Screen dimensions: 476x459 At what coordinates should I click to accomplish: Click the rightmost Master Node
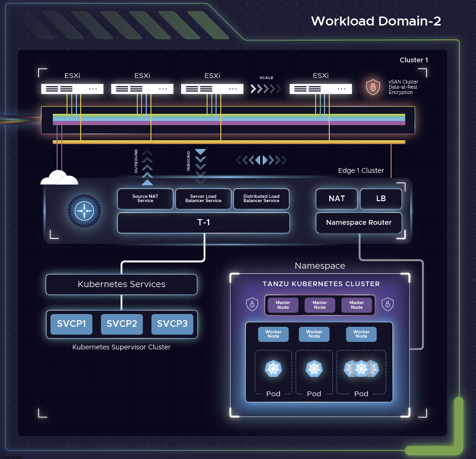356,305
